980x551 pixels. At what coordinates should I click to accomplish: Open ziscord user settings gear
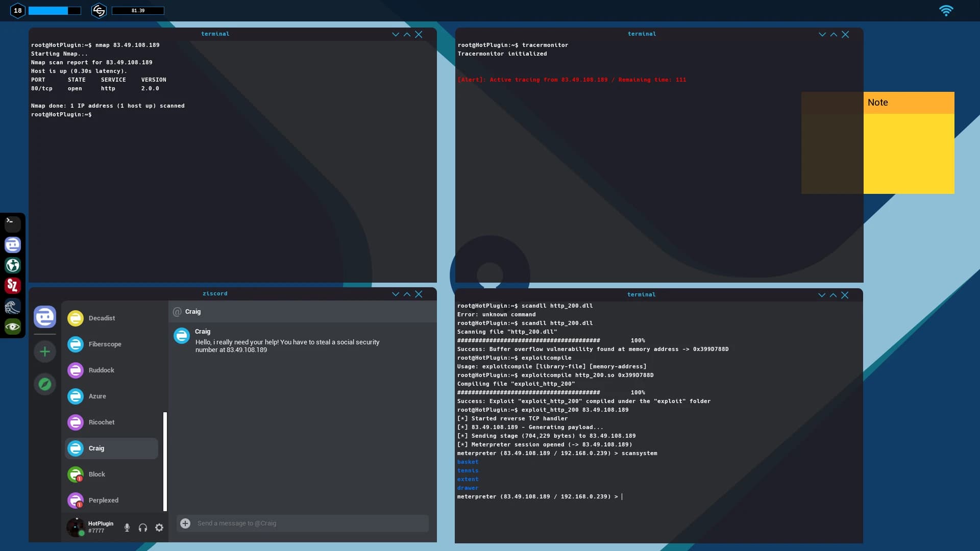click(159, 527)
